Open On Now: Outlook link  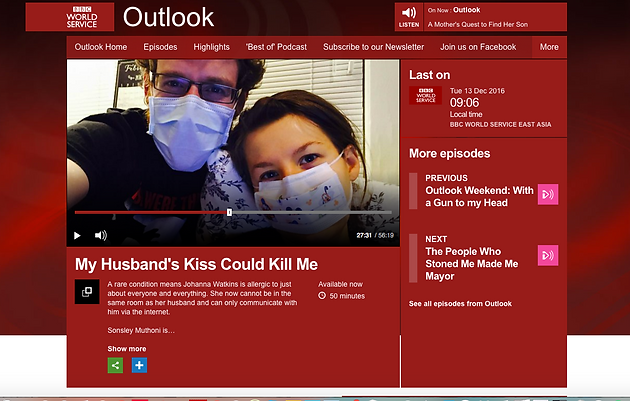pyautogui.click(x=454, y=10)
